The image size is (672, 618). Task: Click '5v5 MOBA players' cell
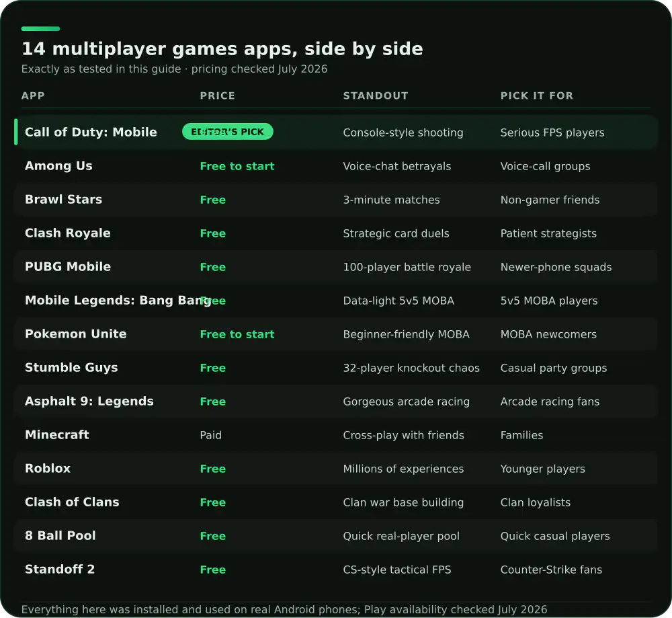click(x=549, y=301)
